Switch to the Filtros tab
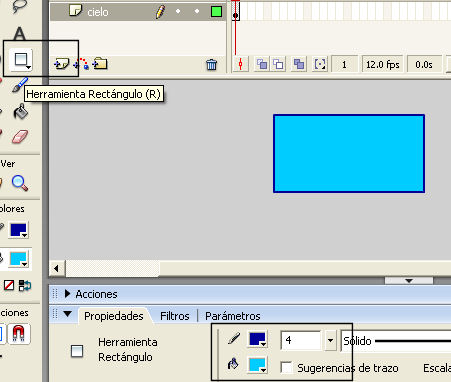The image size is (451, 382). pos(175,316)
